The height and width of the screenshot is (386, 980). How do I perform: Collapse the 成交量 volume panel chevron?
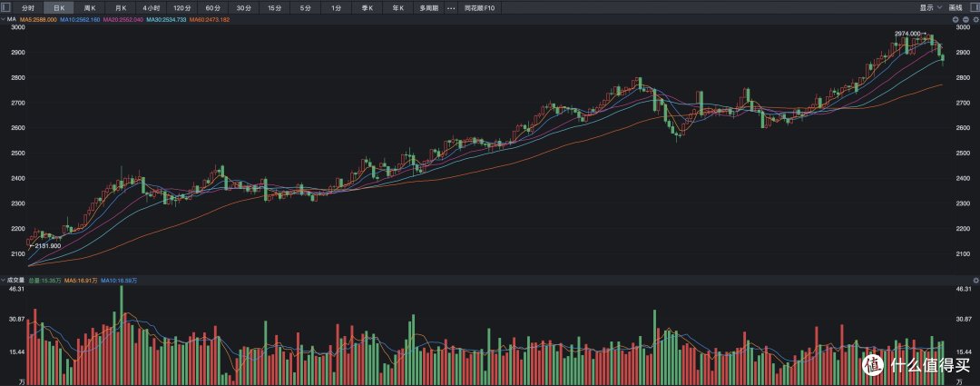3,281
